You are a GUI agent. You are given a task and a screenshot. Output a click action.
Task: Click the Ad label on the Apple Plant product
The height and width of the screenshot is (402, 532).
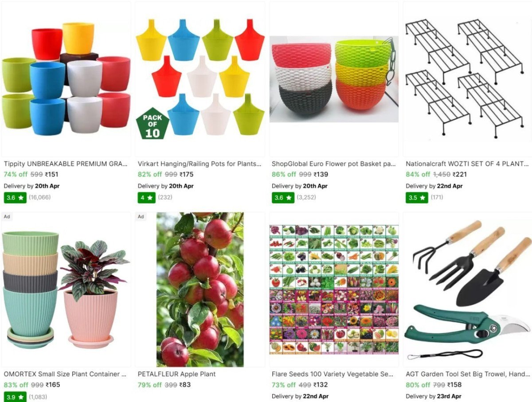coord(141,217)
